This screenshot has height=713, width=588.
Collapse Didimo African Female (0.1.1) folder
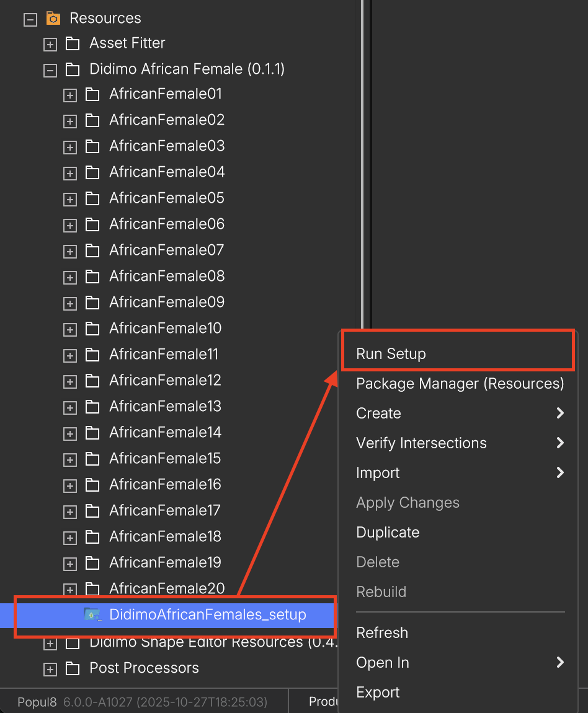pyautogui.click(x=50, y=71)
